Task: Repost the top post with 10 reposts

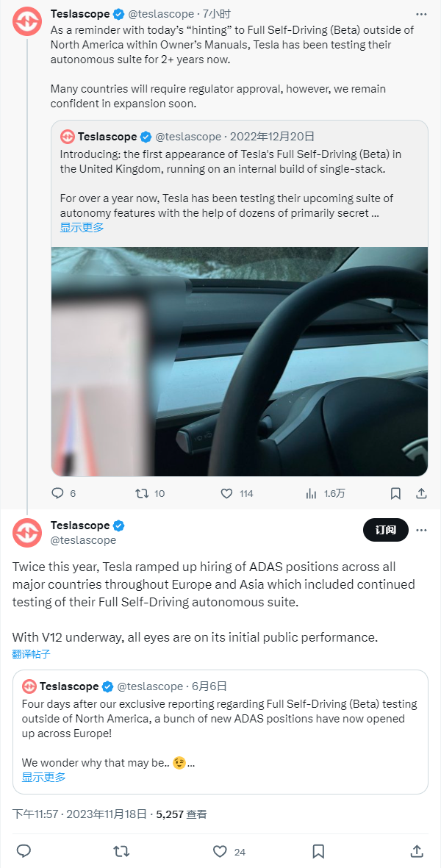Action: click(x=142, y=493)
